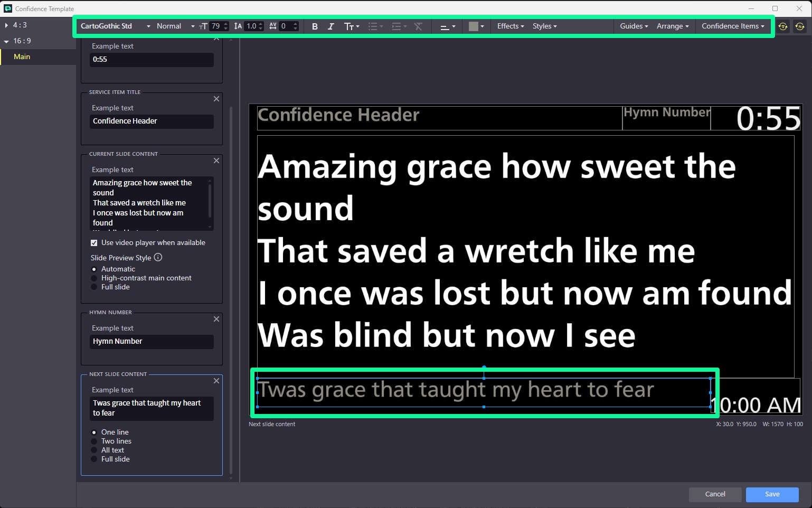This screenshot has width=812, height=508.
Task: Toggle bold formatting in toolbar
Action: coord(315,26)
